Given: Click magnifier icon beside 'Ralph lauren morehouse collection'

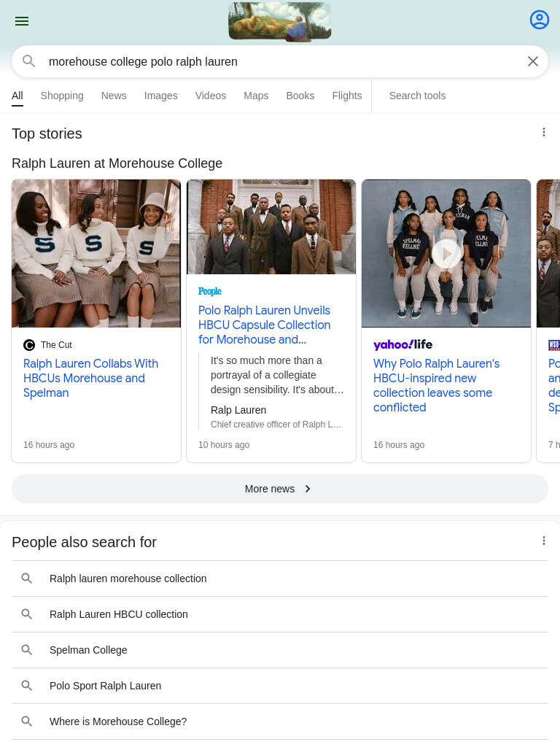Looking at the screenshot, I should [27, 578].
